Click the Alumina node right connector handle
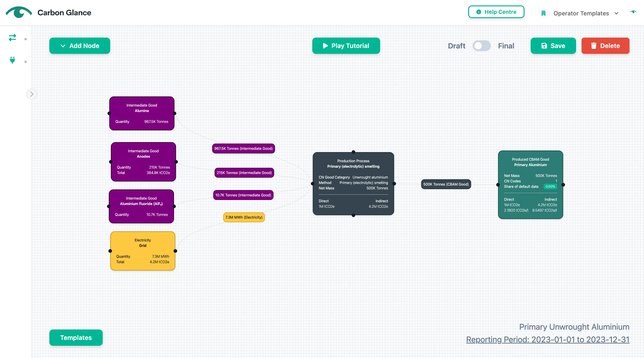Image resolution: width=644 pixels, height=358 pixels. [174, 113]
